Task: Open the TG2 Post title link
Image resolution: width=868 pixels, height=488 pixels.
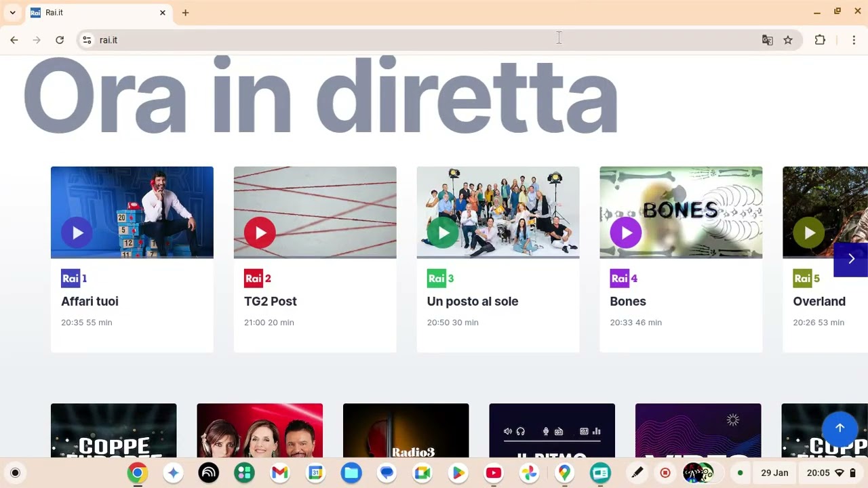Action: point(271,302)
